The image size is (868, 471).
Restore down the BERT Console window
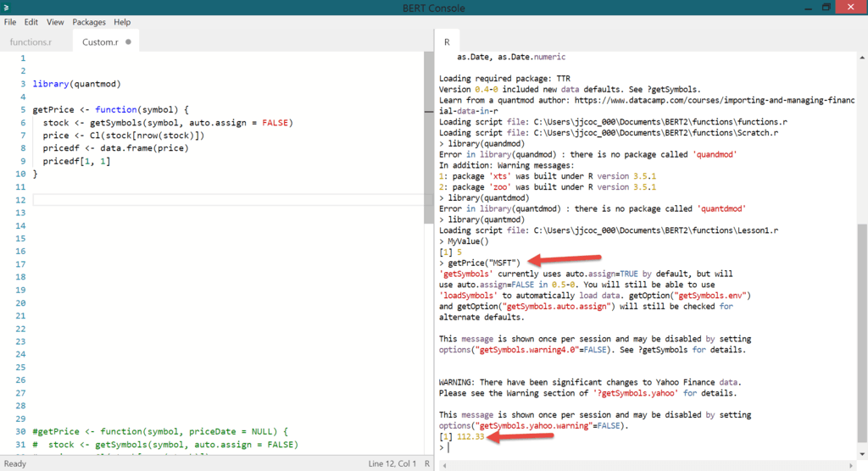pyautogui.click(x=826, y=7)
